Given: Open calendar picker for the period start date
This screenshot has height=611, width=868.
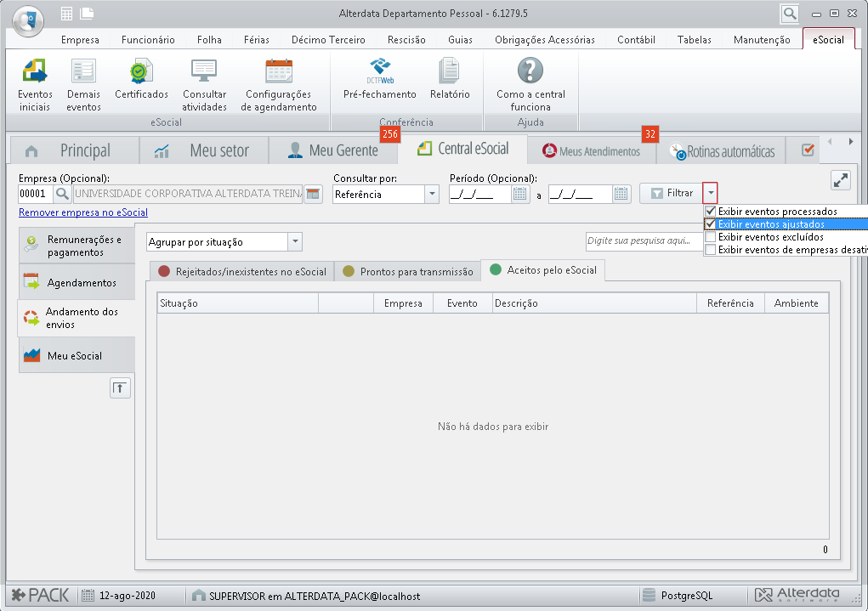Looking at the screenshot, I should coord(519,194).
